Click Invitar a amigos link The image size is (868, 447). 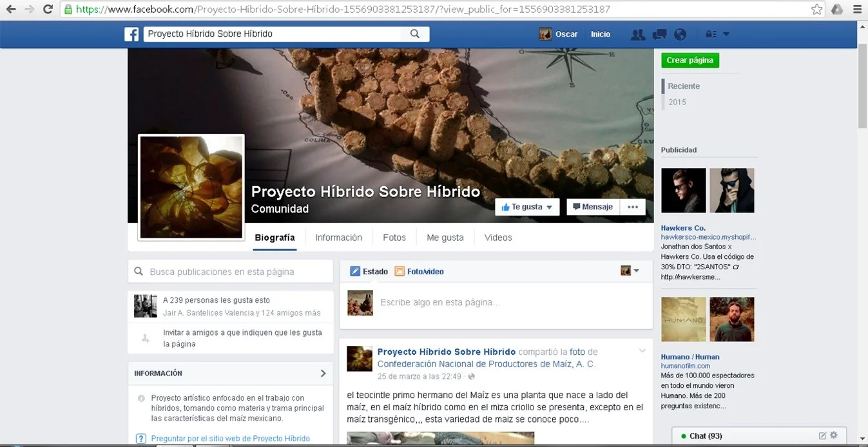point(242,338)
